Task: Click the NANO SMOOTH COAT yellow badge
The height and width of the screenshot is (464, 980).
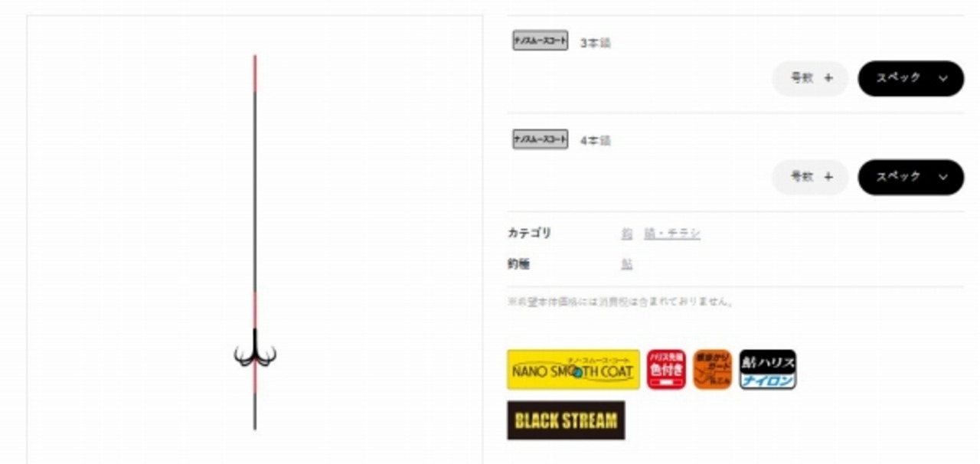Action: 573,370
